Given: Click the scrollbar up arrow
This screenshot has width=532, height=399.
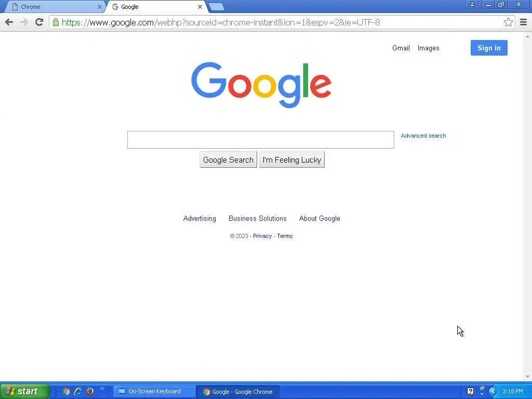Looking at the screenshot, I should [527, 36].
